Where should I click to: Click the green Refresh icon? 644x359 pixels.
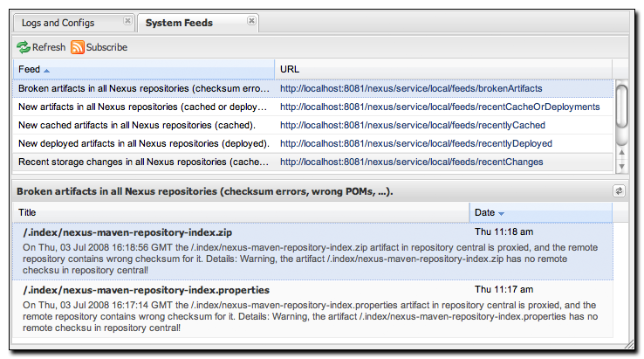(x=24, y=47)
